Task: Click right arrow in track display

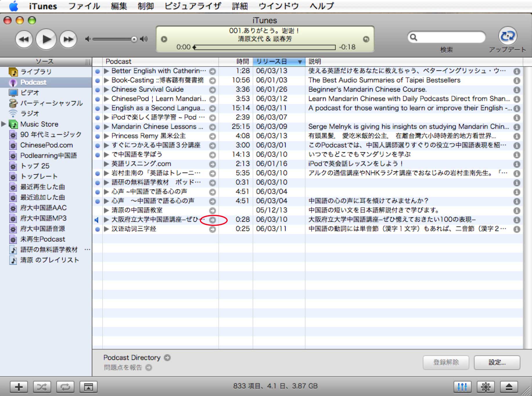Action: click(366, 39)
